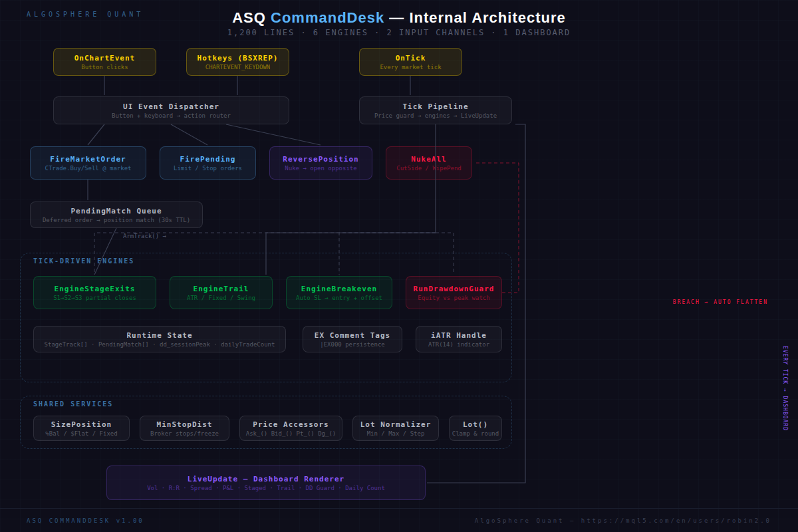The height and width of the screenshot is (532, 798).
Task: Click the 'BREACH → AUTO FLATTEN' label
Action: 720,302
